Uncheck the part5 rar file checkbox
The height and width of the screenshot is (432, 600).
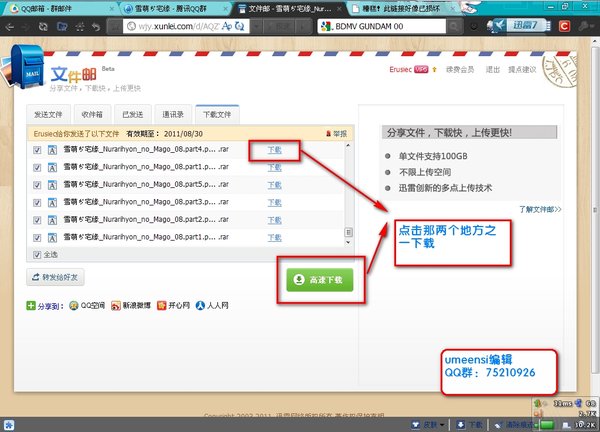click(37, 185)
